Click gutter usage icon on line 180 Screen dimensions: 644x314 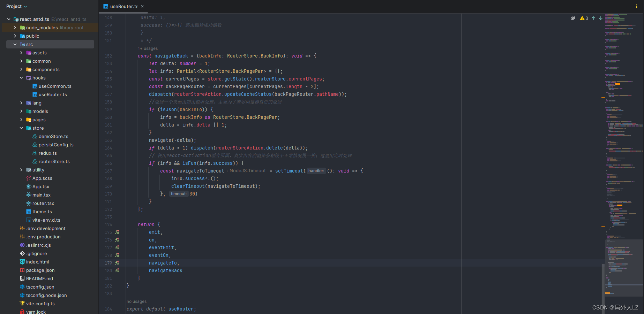pyautogui.click(x=117, y=270)
